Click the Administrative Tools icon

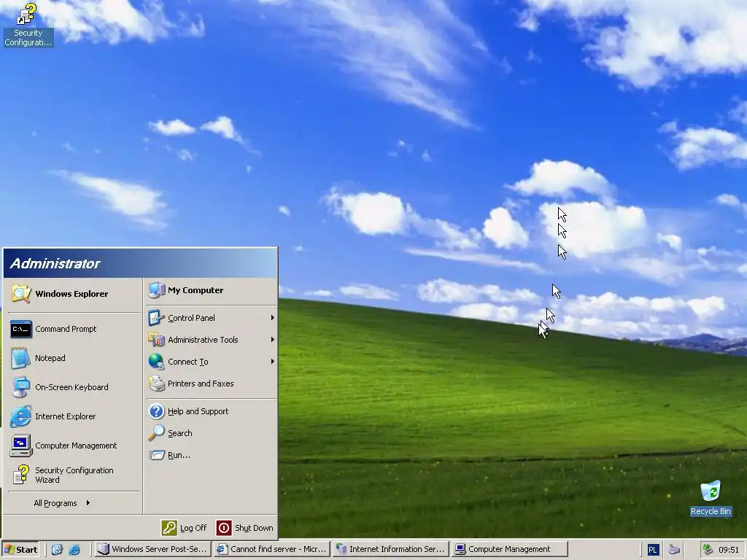(156, 340)
